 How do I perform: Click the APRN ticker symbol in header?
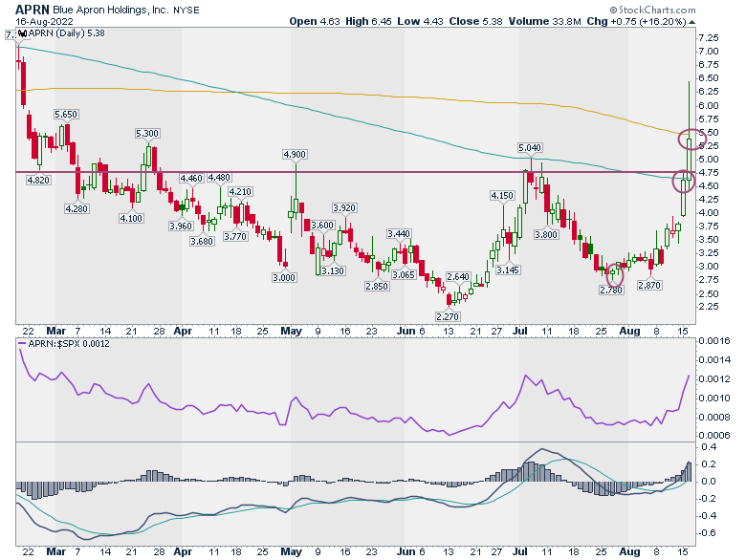tap(33, 10)
